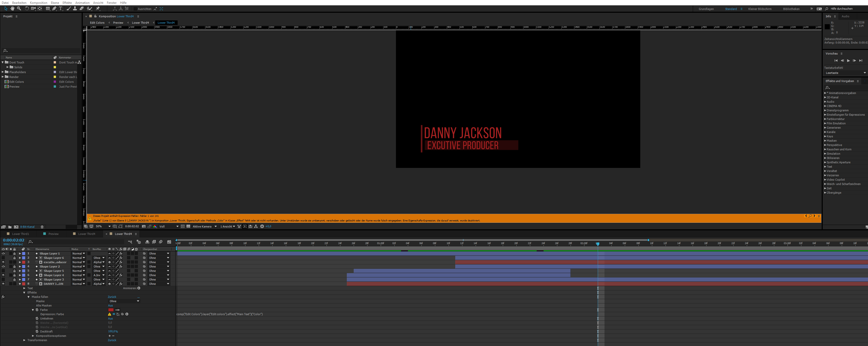Activate the Zoom magnifier tool
Screen dimensions: 868x346
point(19,9)
